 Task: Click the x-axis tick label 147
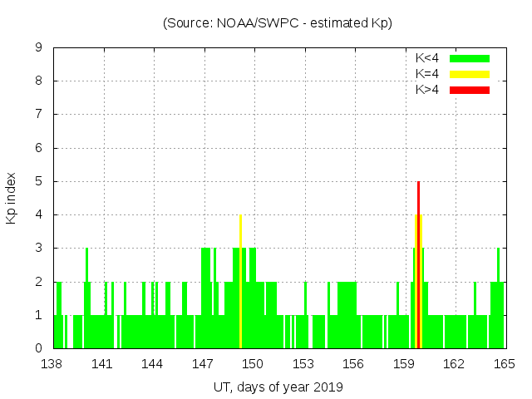click(203, 364)
